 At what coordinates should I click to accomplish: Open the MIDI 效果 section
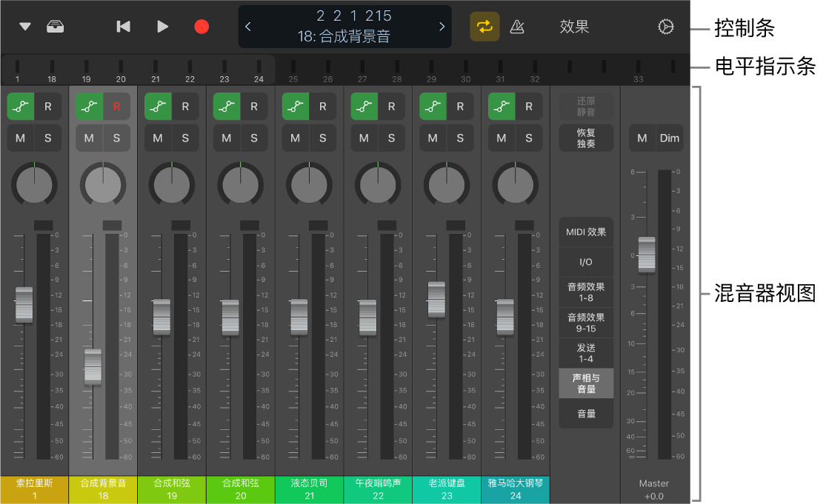pyautogui.click(x=586, y=232)
